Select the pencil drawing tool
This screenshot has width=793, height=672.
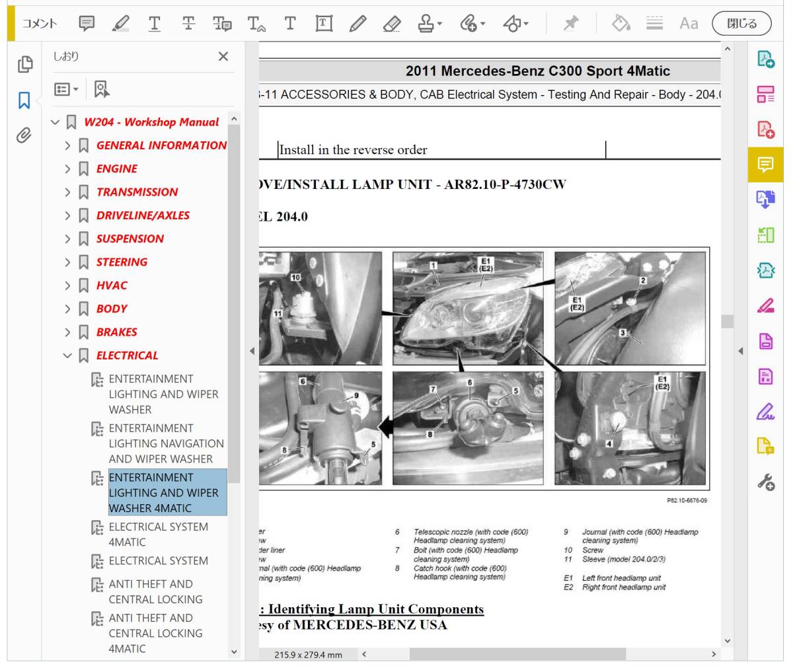tap(358, 24)
